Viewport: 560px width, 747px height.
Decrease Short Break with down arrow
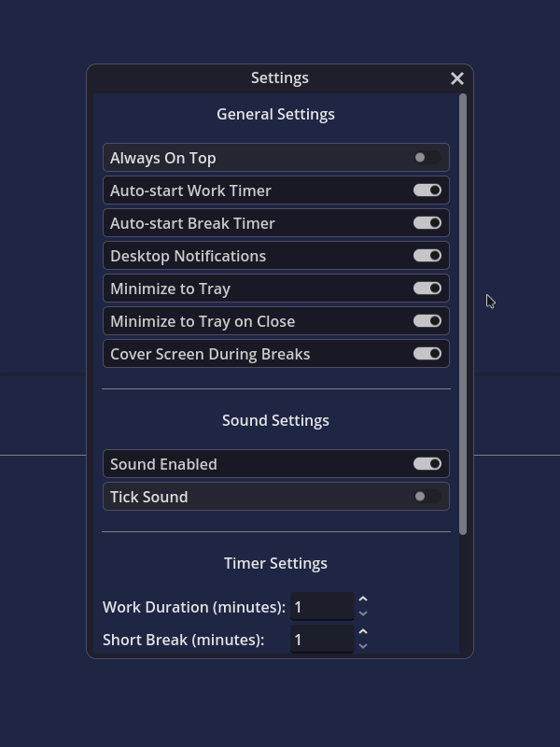(363, 646)
